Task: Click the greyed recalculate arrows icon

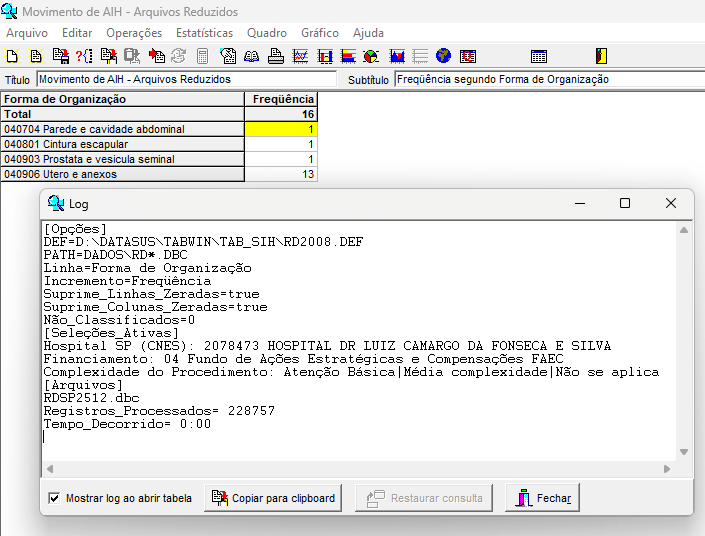Action: pos(178,56)
